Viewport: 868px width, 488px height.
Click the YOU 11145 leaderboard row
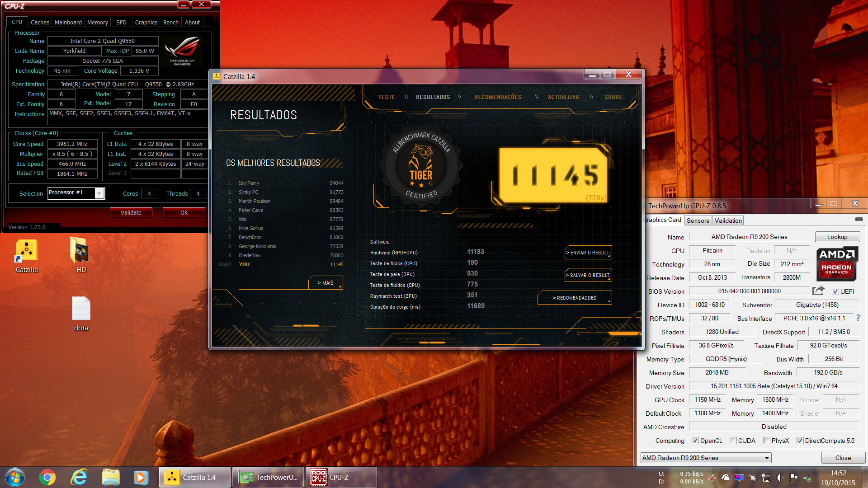[281, 264]
